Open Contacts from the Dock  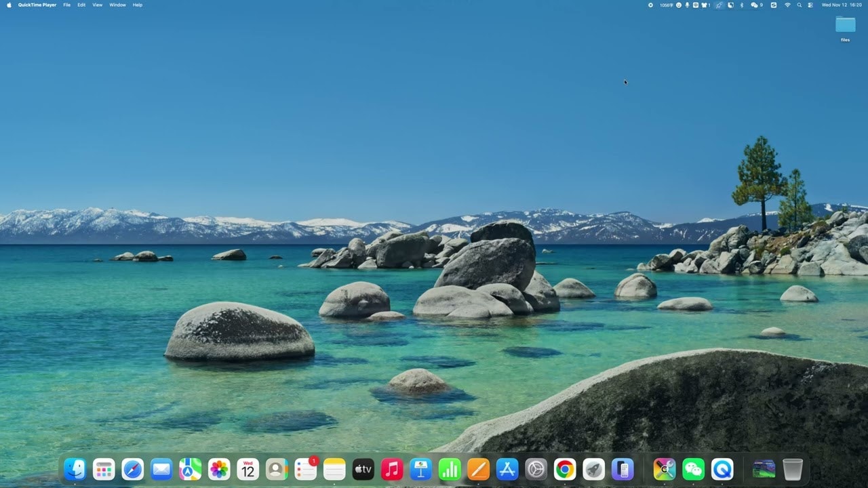tap(277, 469)
